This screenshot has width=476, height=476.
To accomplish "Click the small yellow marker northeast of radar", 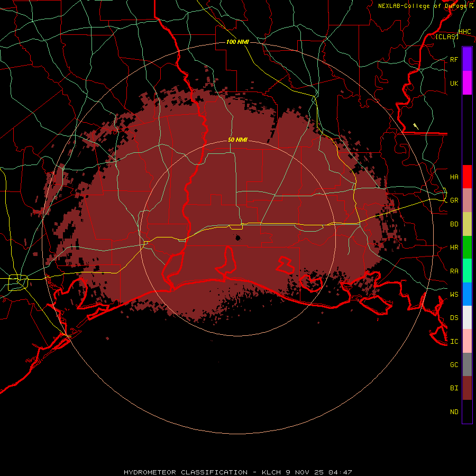I will [x=416, y=126].
